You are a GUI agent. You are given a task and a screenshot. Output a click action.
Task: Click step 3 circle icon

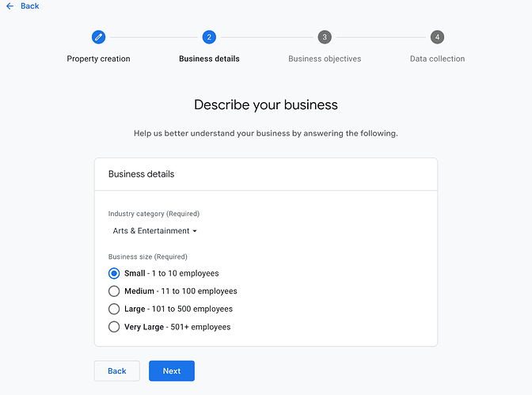tap(325, 37)
